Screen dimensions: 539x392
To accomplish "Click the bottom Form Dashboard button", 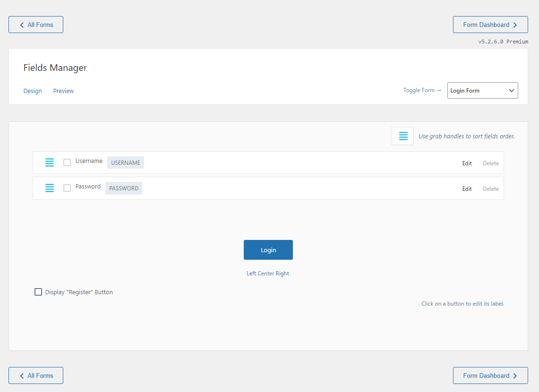I will [x=490, y=375].
